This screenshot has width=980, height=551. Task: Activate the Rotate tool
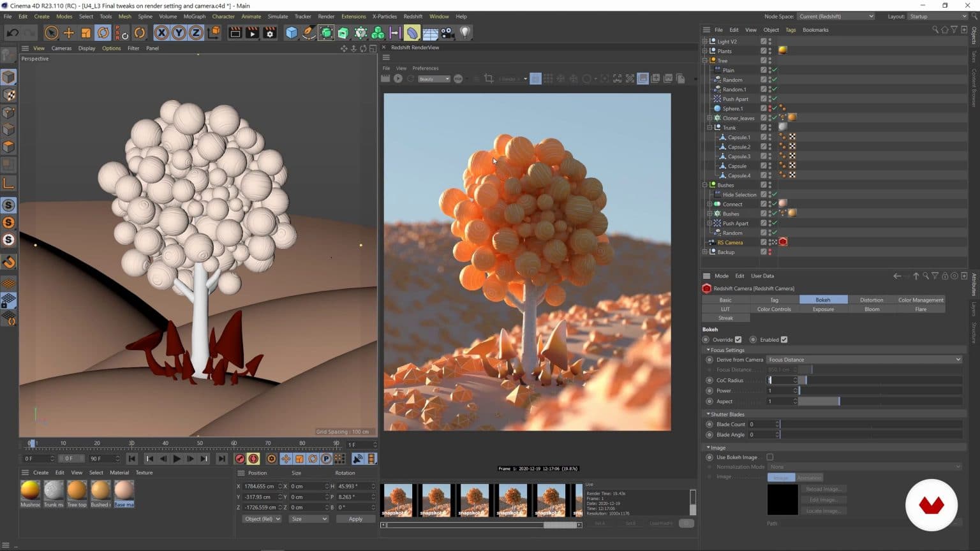pos(103,33)
